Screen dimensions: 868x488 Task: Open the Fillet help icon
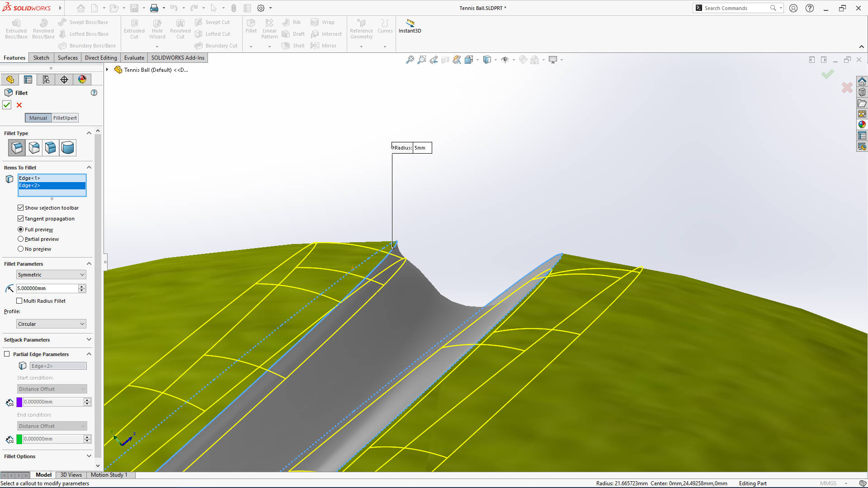94,93
